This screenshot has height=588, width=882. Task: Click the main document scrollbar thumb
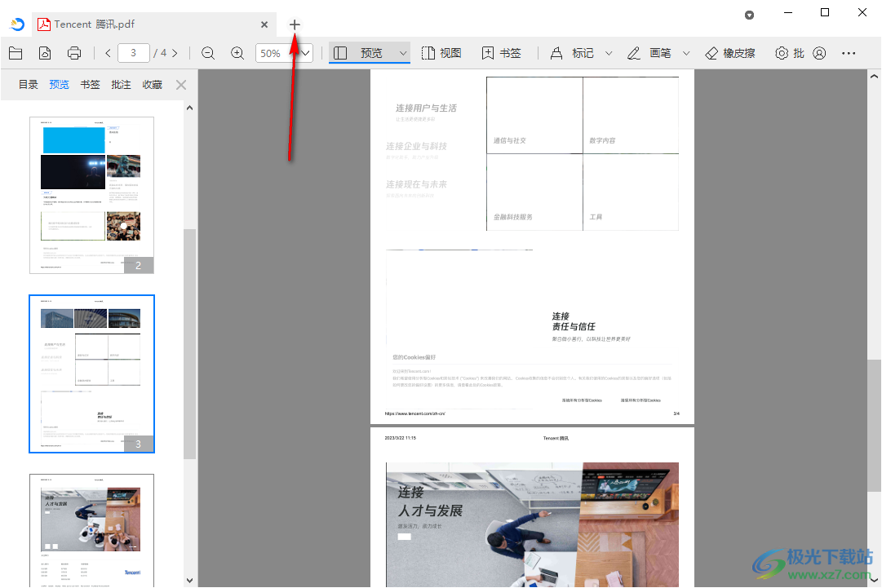click(x=874, y=426)
